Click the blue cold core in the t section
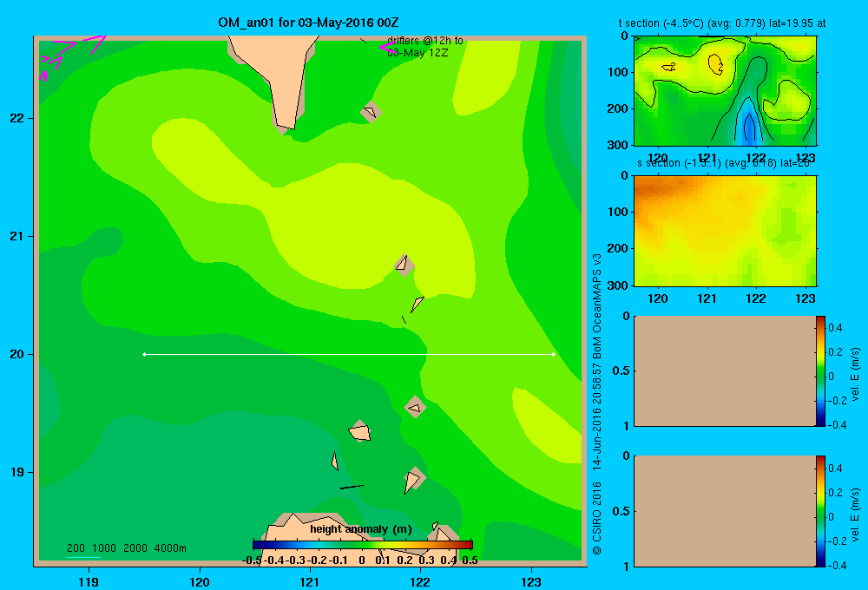 point(749,128)
